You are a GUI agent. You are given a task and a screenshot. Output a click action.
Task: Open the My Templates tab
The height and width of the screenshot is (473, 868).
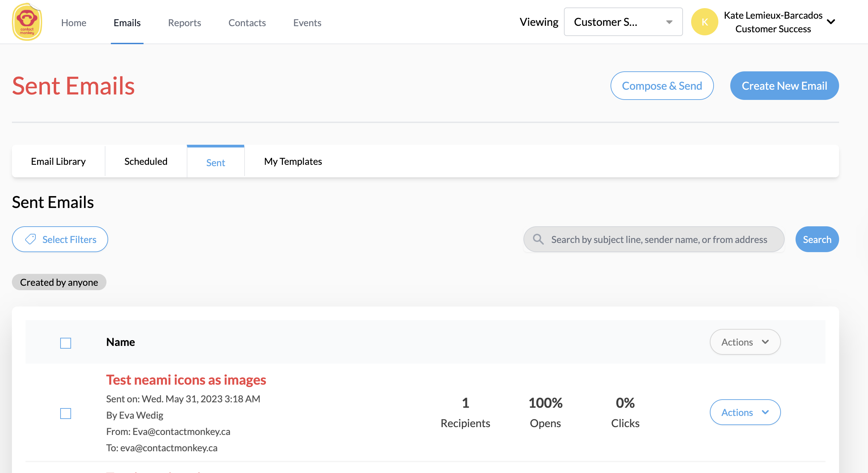pyautogui.click(x=293, y=161)
